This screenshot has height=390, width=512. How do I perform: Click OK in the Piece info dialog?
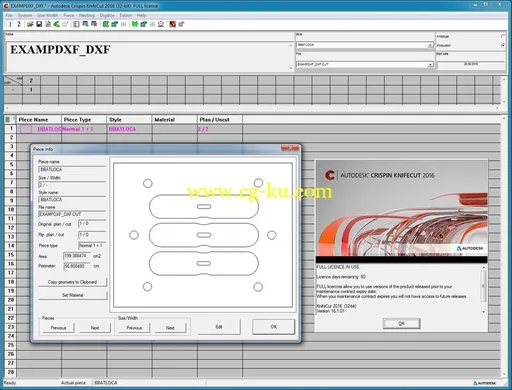[x=274, y=327]
